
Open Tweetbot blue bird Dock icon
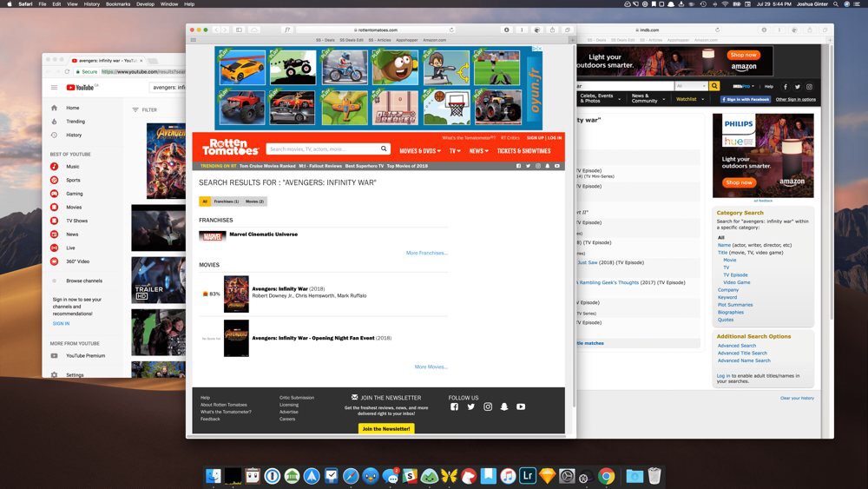click(371, 476)
